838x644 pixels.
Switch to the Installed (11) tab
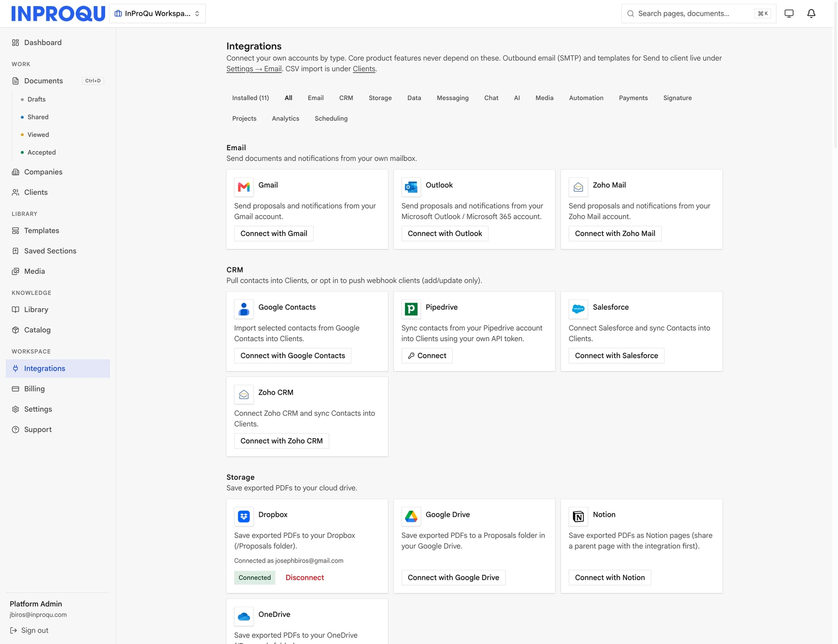coord(250,98)
